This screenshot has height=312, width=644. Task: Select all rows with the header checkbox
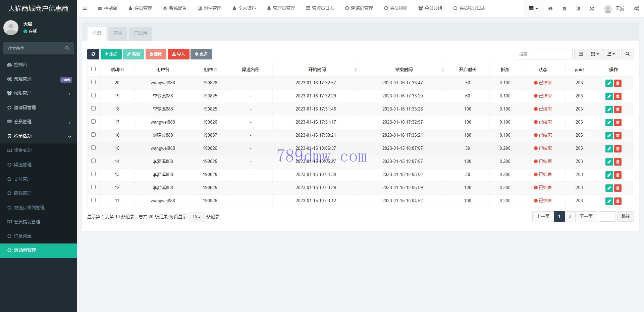94,69
